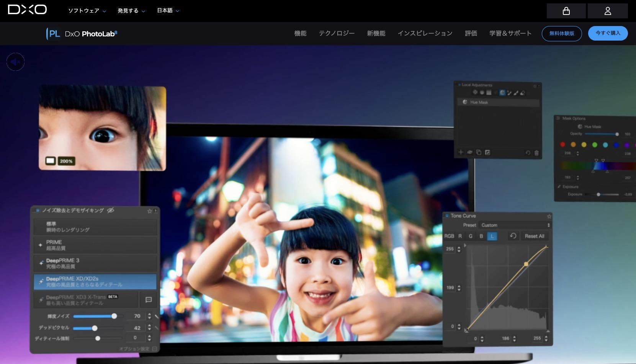The image size is (636, 364).
Task: Unmute the hero video sound
Action: tap(16, 62)
